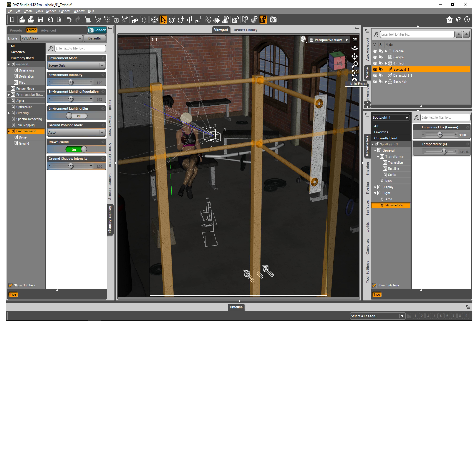The height and width of the screenshot is (476, 476).
Task: Open the Render menu
Action: (51, 11)
